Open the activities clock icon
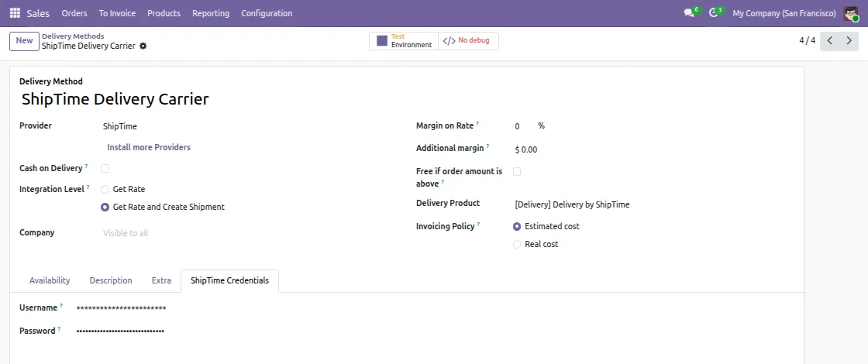Screen dimensions: 868x364 713,13
